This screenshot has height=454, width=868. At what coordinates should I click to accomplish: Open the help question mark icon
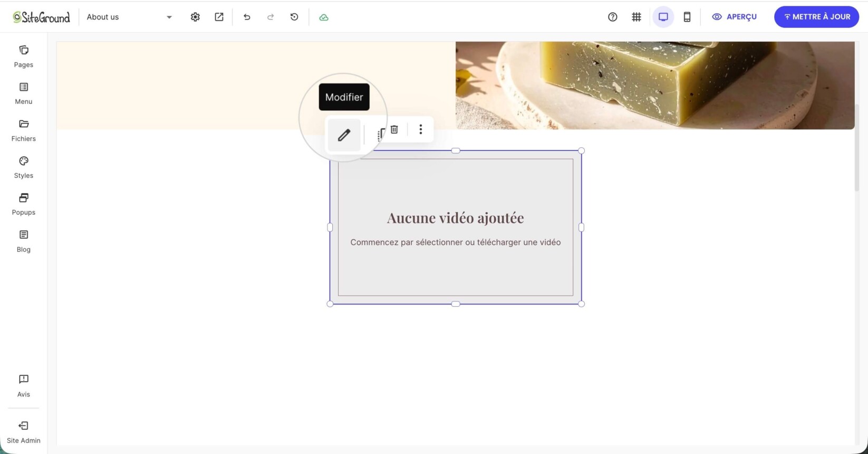coord(612,17)
